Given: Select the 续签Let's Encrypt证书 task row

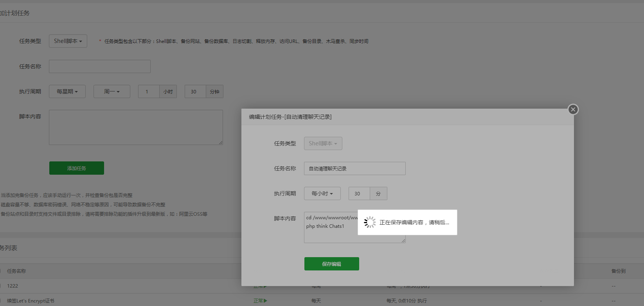Looking at the screenshot, I should point(322,301).
